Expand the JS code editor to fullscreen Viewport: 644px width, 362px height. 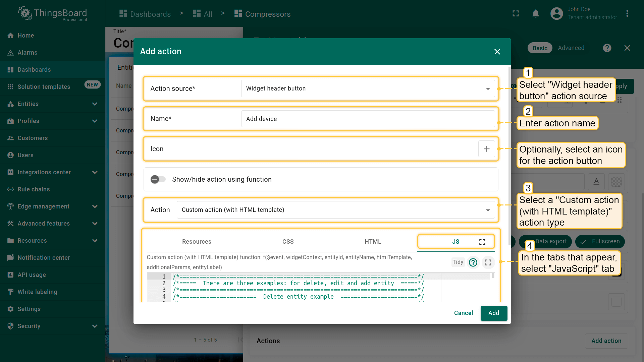pos(488,262)
